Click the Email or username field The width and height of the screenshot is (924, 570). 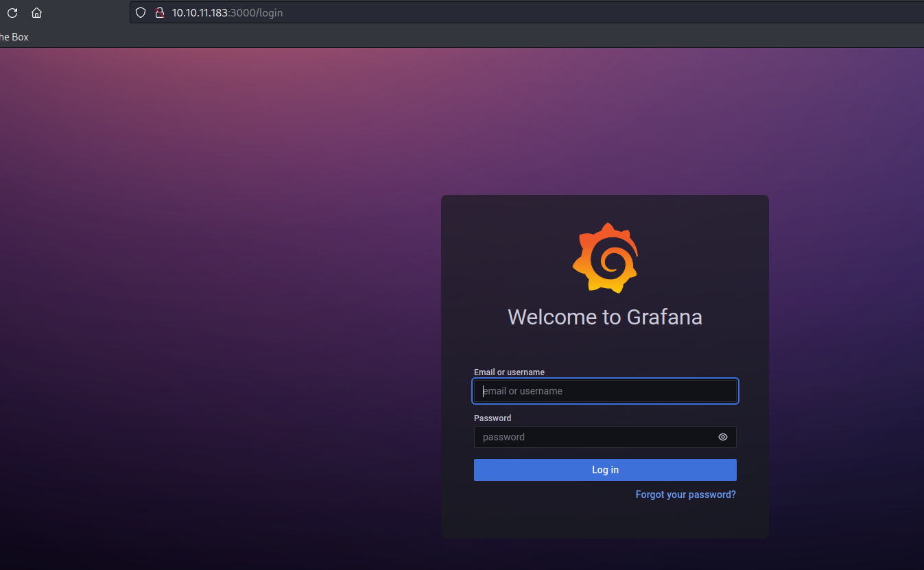[605, 391]
